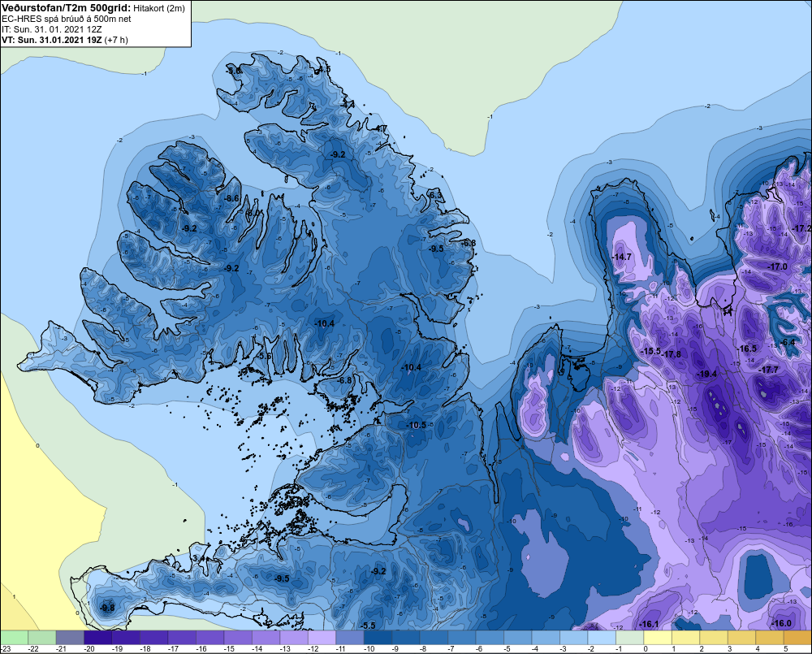Click the yellow legend swatch between 0 and 1
The image size is (812, 654).
657,637
